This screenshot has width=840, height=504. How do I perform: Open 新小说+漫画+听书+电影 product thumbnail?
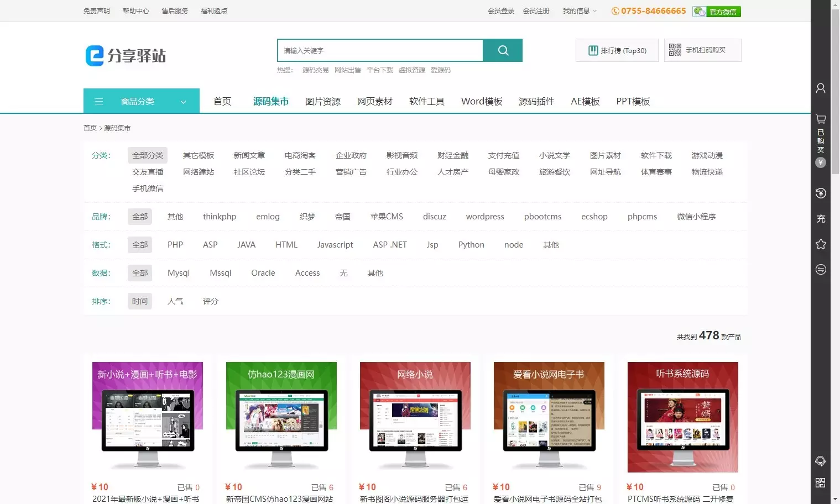coord(148,417)
